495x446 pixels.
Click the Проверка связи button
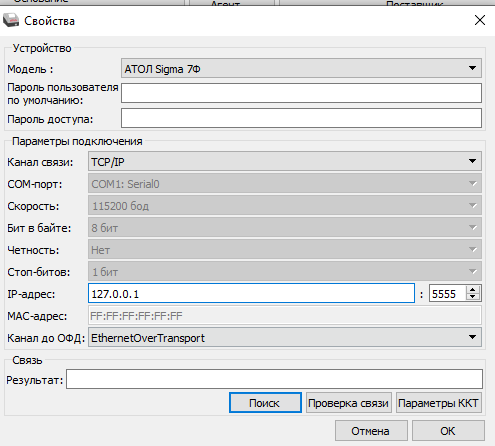click(x=349, y=403)
